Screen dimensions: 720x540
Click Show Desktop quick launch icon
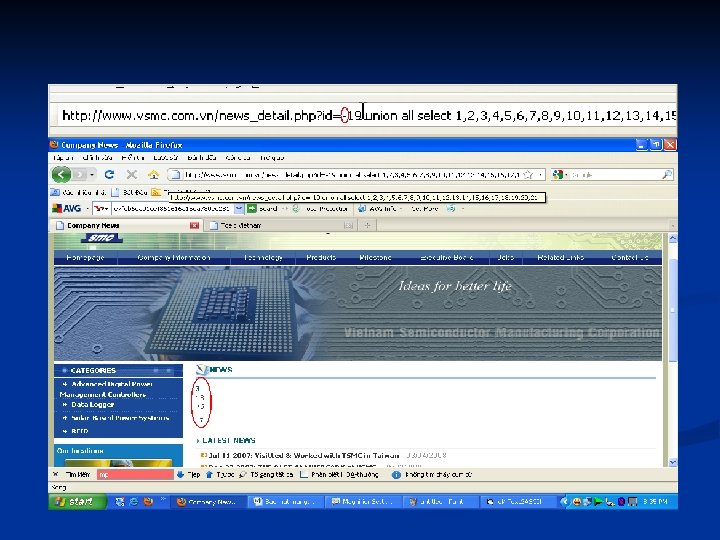point(120,502)
